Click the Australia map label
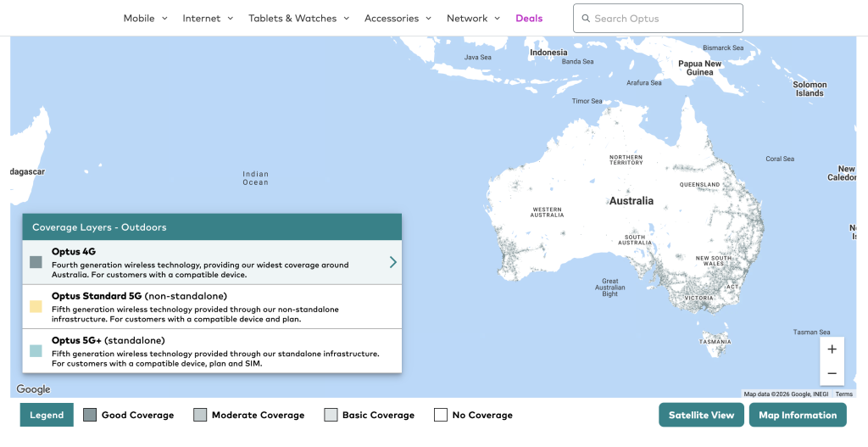Viewport: 868px width, 447px height. pyautogui.click(x=631, y=201)
